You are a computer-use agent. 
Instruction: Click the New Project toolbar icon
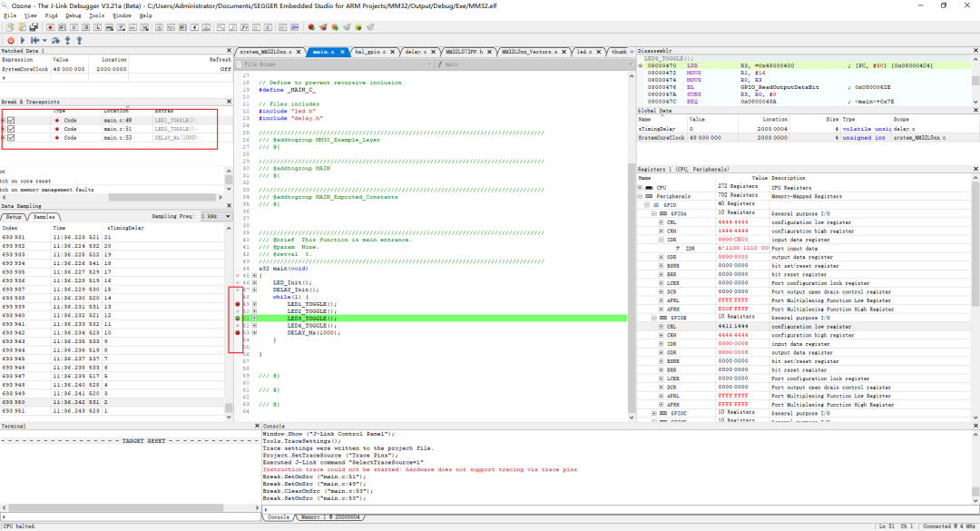click(10, 27)
